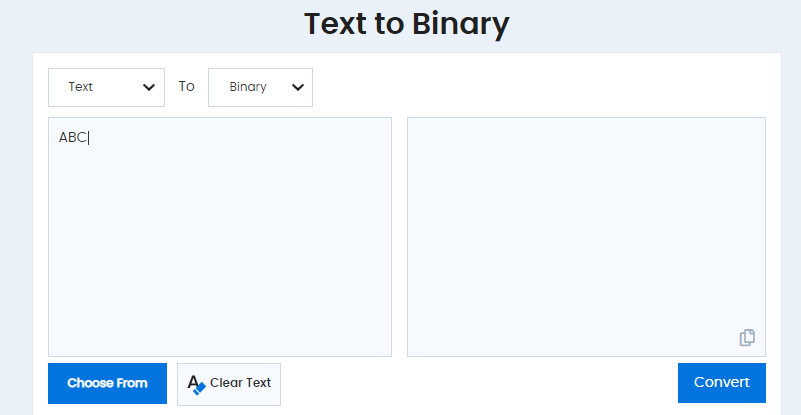Click the Choose From label text

pyautogui.click(x=107, y=383)
